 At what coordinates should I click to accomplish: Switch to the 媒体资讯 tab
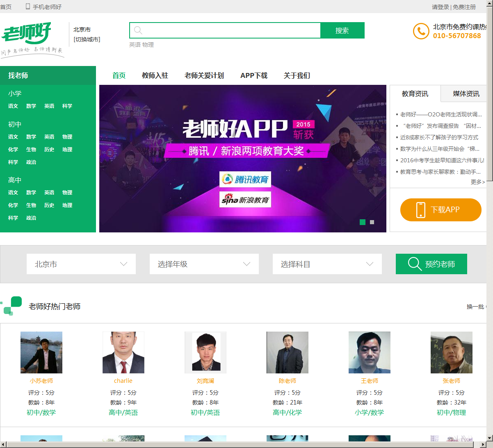tap(466, 94)
